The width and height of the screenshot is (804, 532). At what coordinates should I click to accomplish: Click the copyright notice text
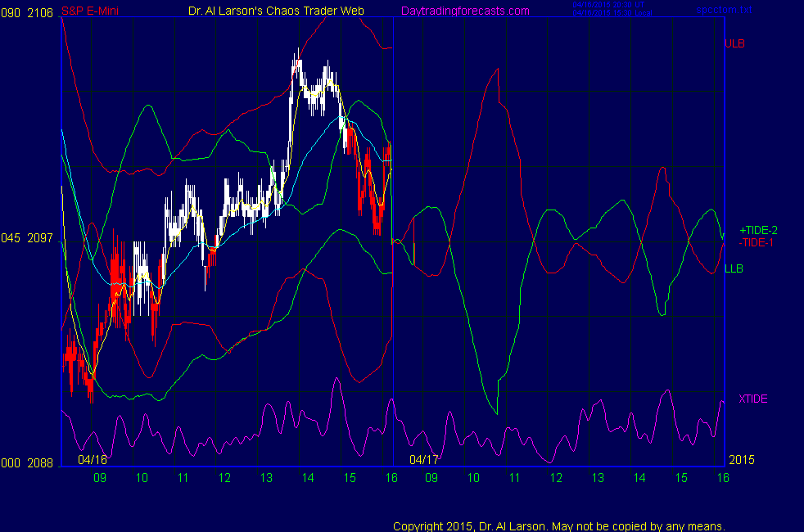[558, 525]
